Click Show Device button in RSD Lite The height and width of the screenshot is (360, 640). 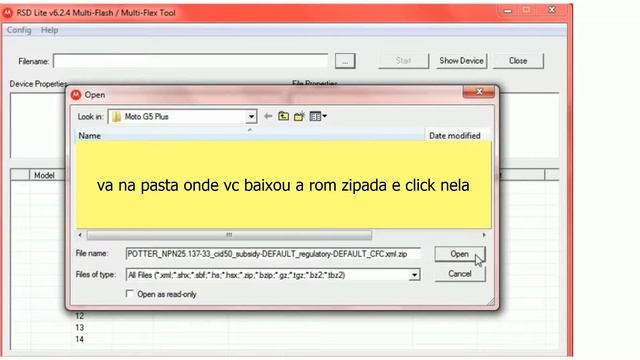(461, 61)
